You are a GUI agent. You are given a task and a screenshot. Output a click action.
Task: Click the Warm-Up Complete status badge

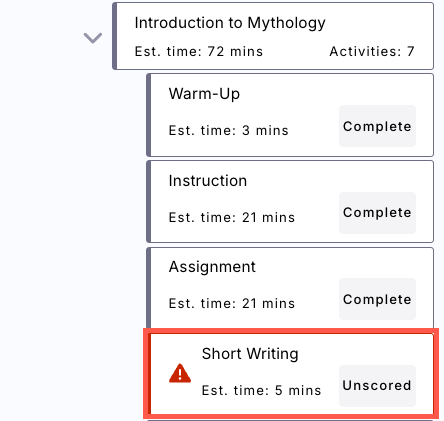(x=377, y=126)
